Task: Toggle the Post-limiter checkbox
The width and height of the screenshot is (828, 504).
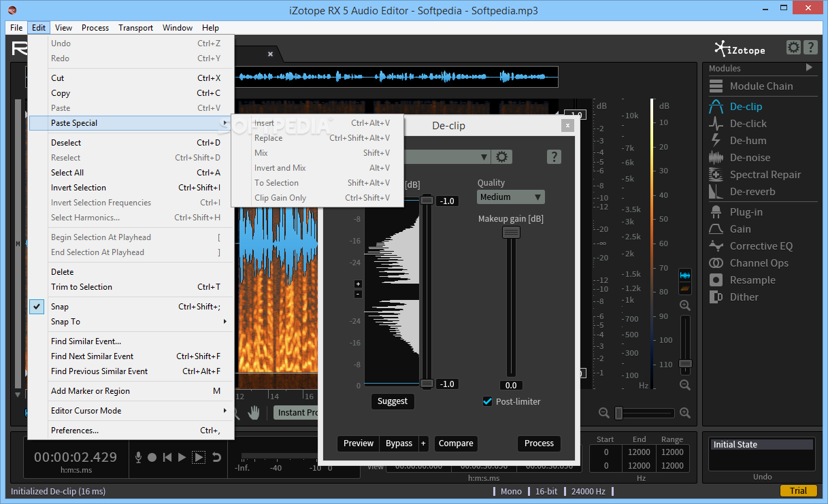Action: 487,401
